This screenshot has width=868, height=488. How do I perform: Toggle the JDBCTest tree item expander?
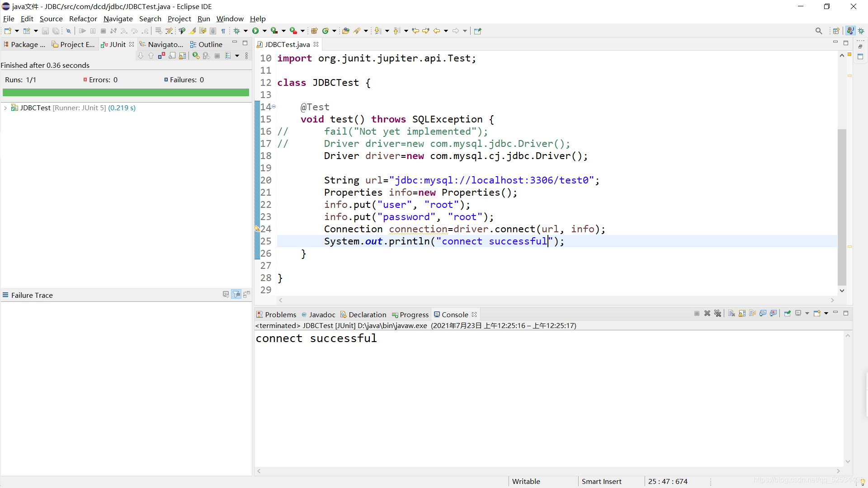click(5, 108)
